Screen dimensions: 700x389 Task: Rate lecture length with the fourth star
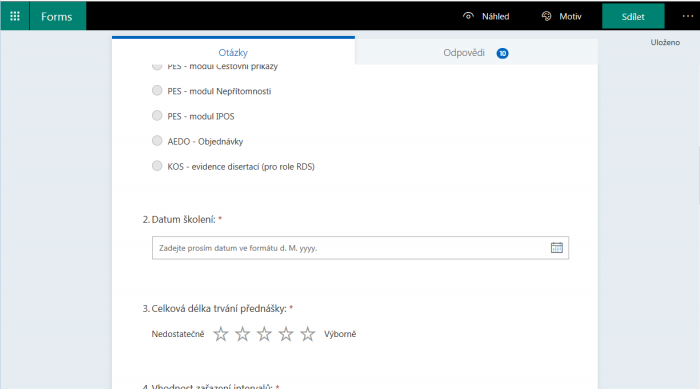[286, 334]
